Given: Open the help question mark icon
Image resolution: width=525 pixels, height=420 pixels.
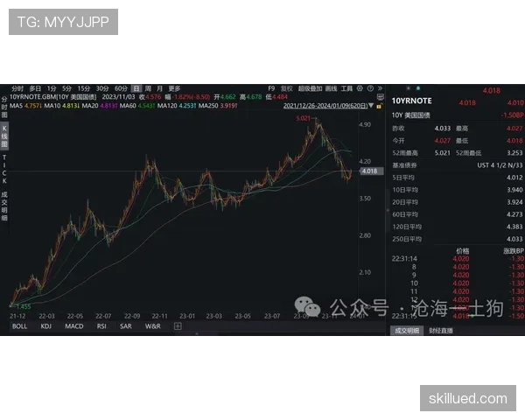Looking at the screenshot, I should click(x=370, y=88).
